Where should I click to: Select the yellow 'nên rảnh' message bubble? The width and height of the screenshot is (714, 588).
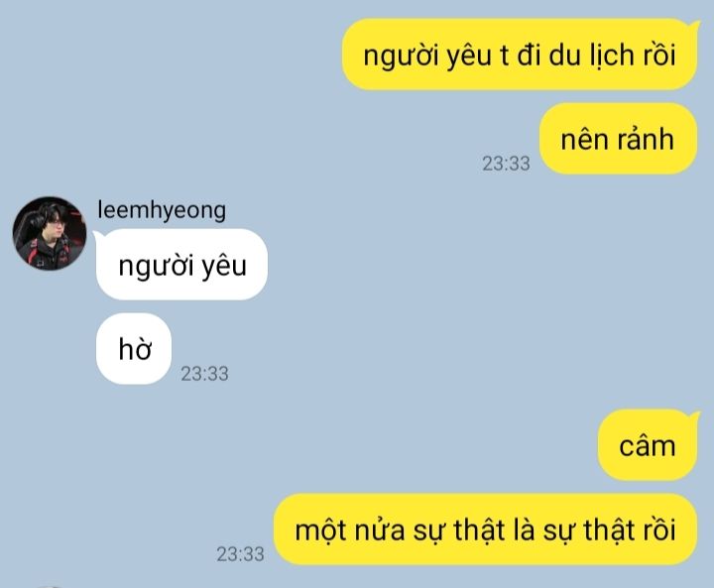pos(618,139)
